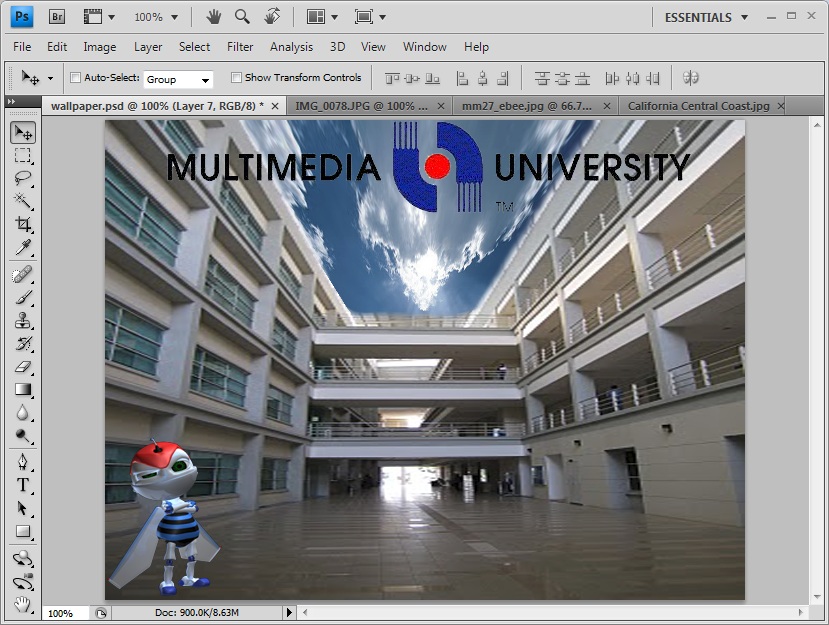Activate Rotate View tool in application bar
The width and height of the screenshot is (829, 625).
click(272, 17)
